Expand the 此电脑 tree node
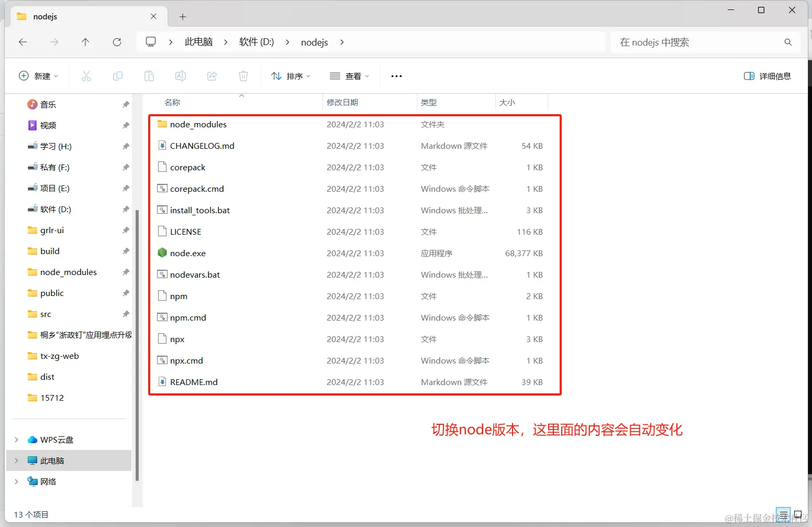This screenshot has width=812, height=527. 16,460
